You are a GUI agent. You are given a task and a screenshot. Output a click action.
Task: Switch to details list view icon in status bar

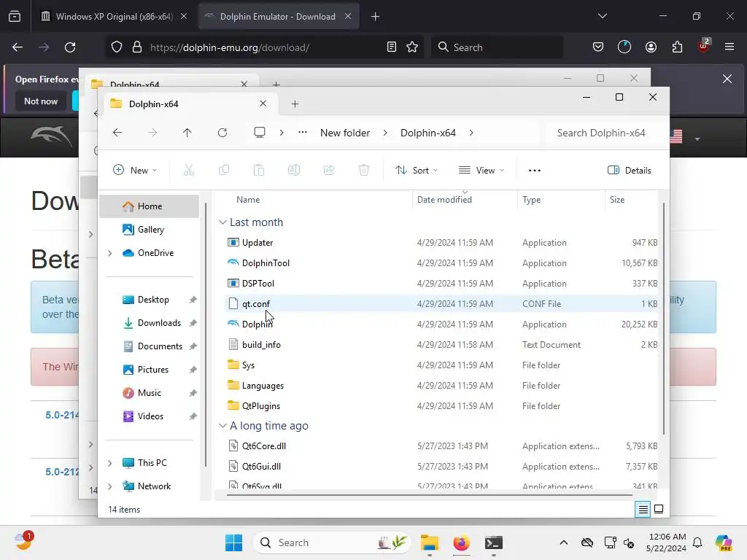coord(643,510)
